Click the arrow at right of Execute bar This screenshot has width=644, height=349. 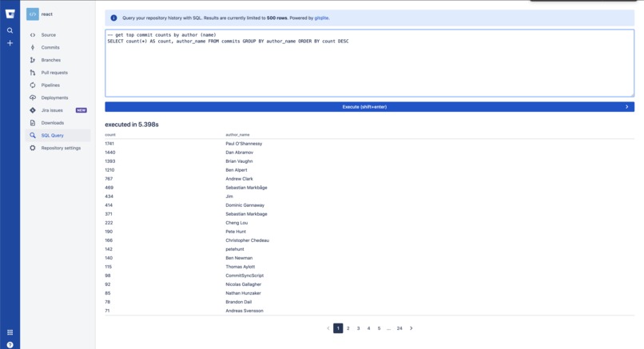click(x=626, y=107)
